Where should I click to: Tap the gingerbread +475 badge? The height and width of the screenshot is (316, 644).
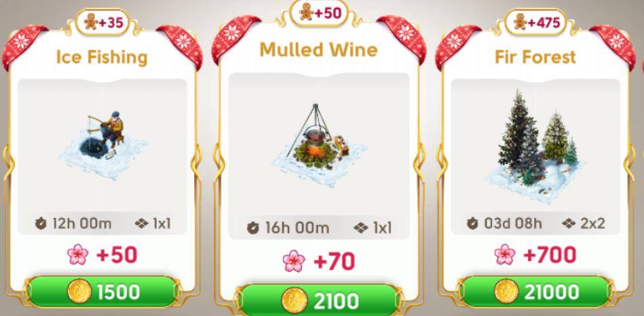[x=535, y=22]
